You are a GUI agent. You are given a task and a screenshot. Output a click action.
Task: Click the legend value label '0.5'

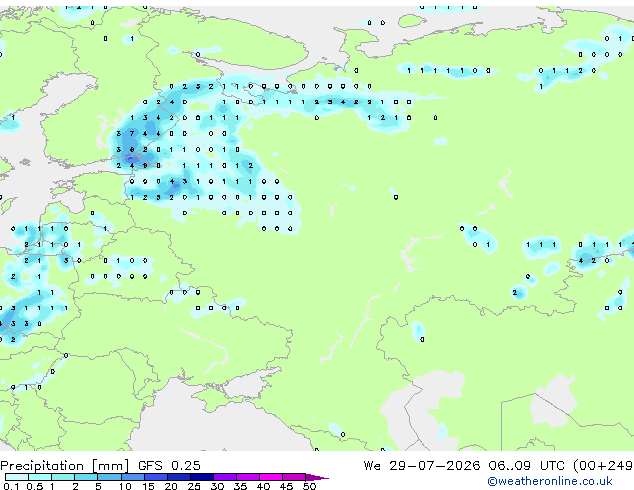pyautogui.click(x=35, y=486)
